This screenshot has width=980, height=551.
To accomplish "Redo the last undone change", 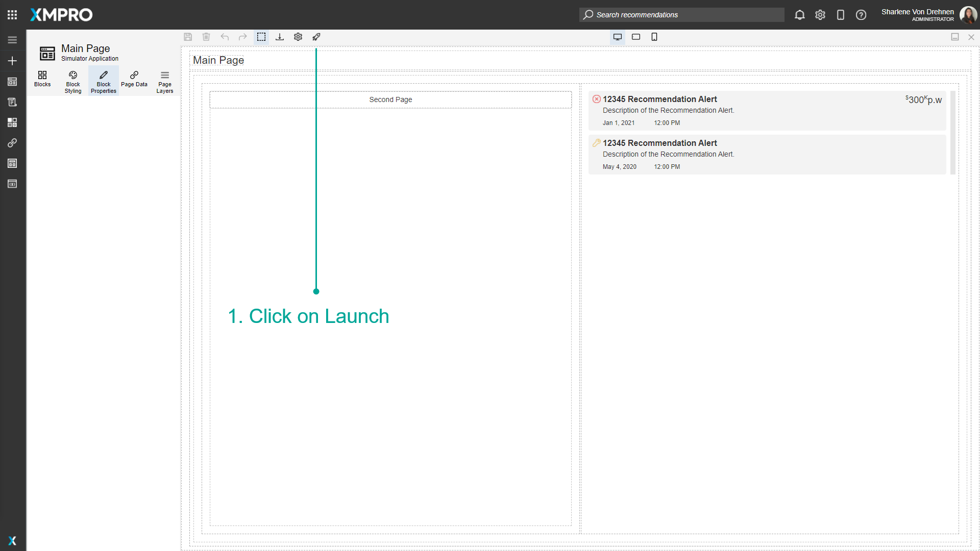I will (x=243, y=37).
